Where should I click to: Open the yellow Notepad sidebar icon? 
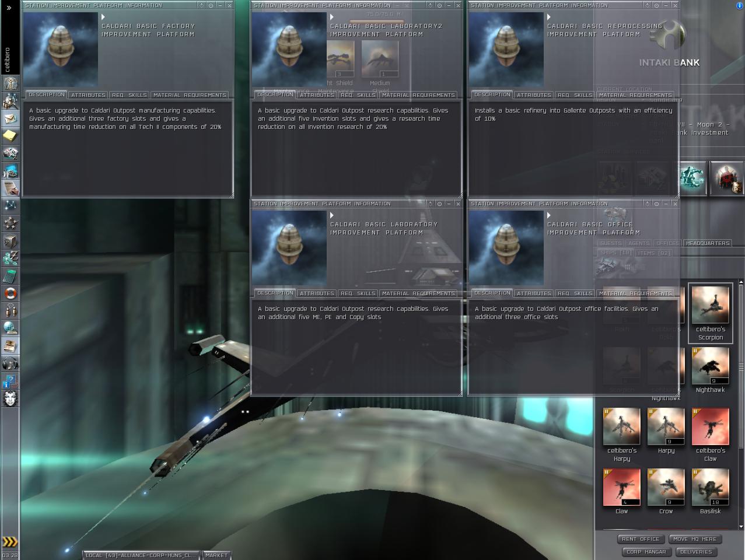tap(10, 136)
